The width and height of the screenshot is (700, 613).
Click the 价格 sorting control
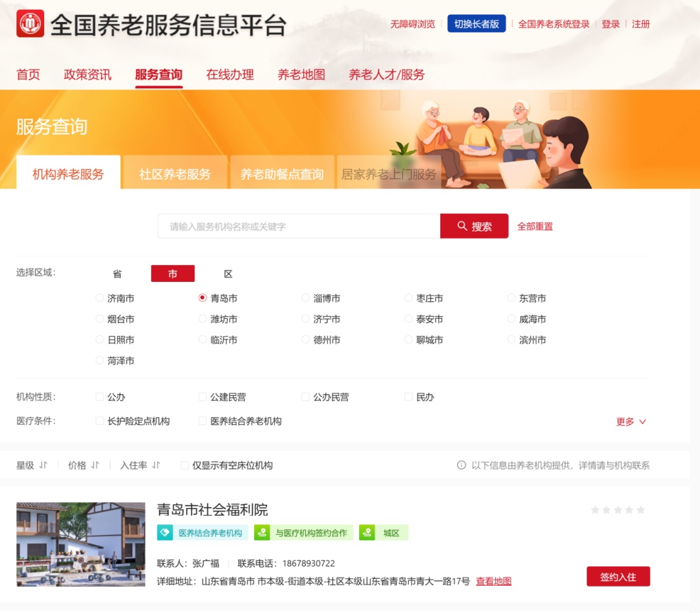coord(84,465)
